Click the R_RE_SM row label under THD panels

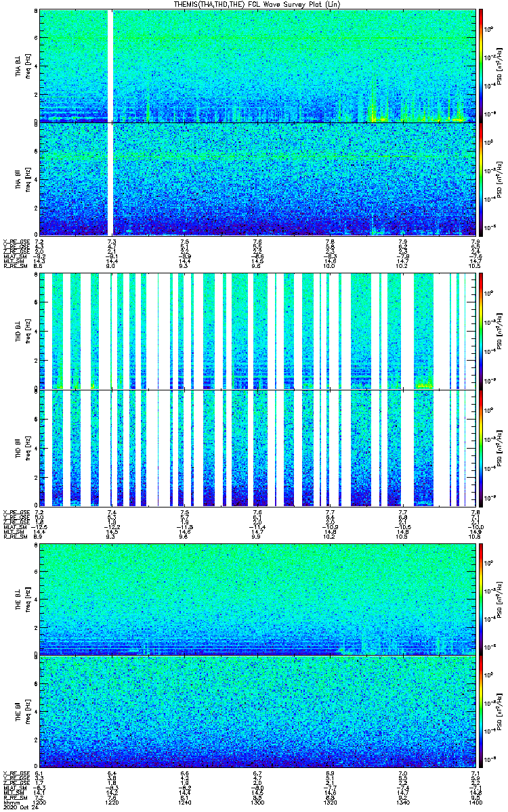14,538
